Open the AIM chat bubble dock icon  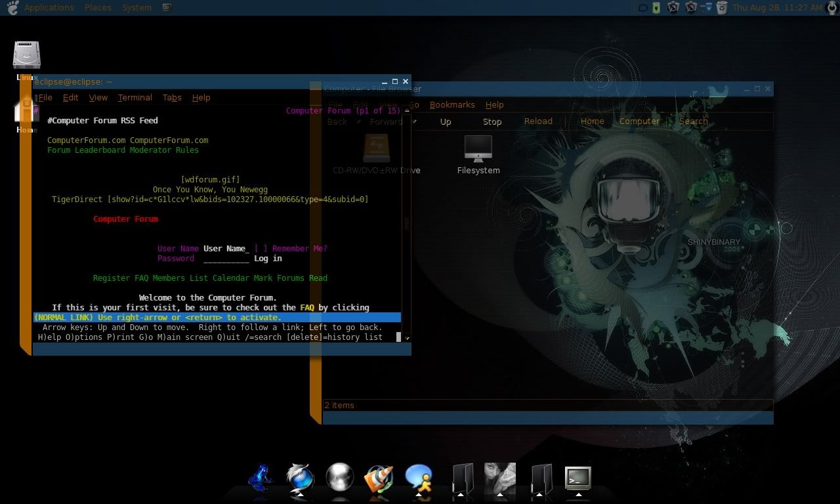click(x=419, y=478)
